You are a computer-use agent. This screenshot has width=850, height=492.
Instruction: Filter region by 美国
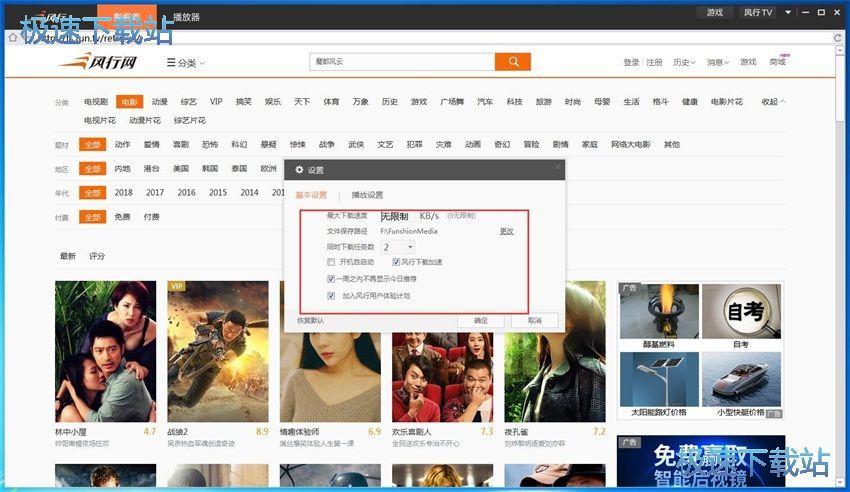(x=181, y=169)
